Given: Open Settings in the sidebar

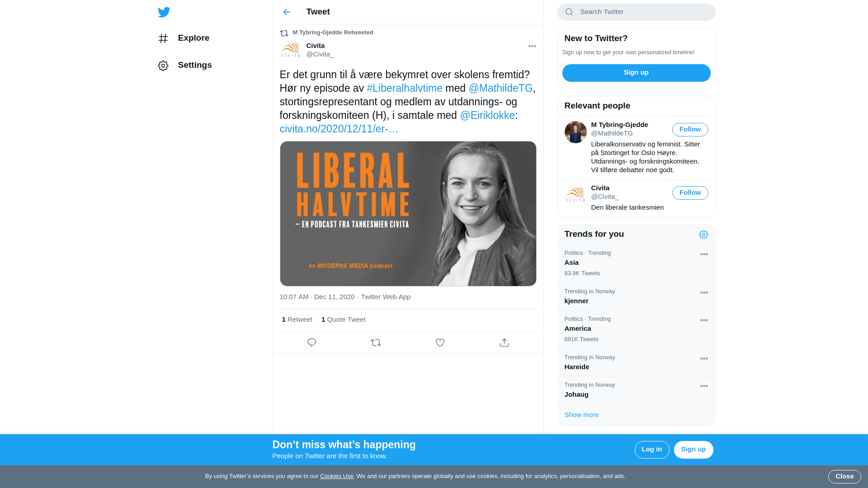Looking at the screenshot, I should (185, 66).
